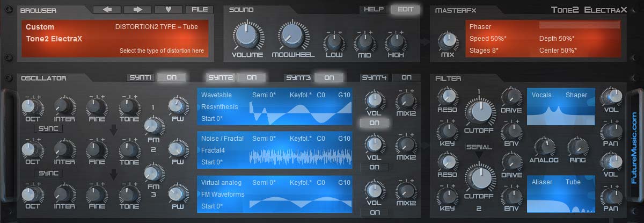Click the MasterFX MIX knob
Screen dimensions: 644x223
(x=448, y=41)
